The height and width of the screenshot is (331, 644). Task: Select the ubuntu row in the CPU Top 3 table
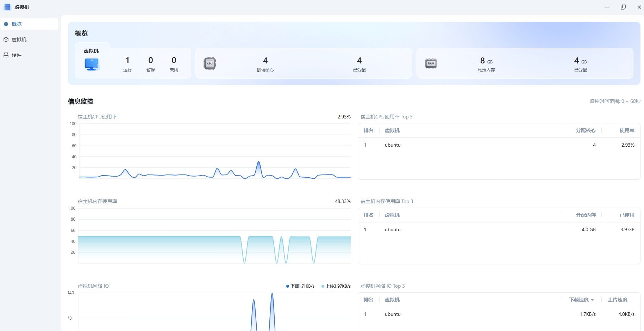[x=499, y=145]
